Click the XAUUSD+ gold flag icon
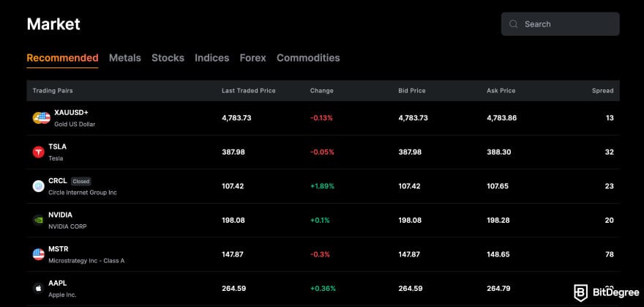Viewport: 644px width, 307px height. tap(41, 118)
